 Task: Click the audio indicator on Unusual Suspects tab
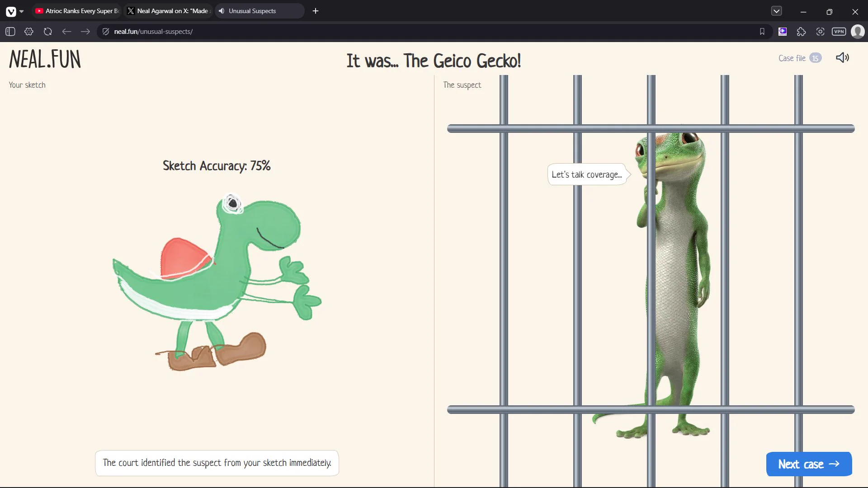click(x=222, y=11)
